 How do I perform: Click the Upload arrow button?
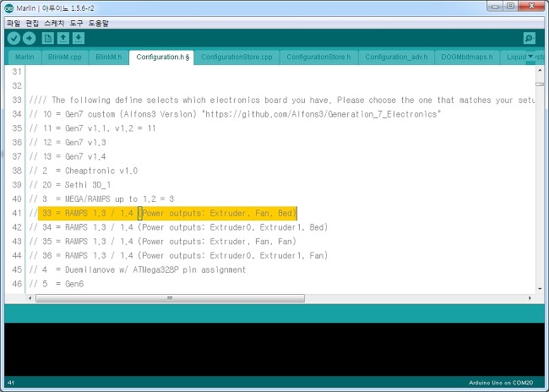pos(29,38)
